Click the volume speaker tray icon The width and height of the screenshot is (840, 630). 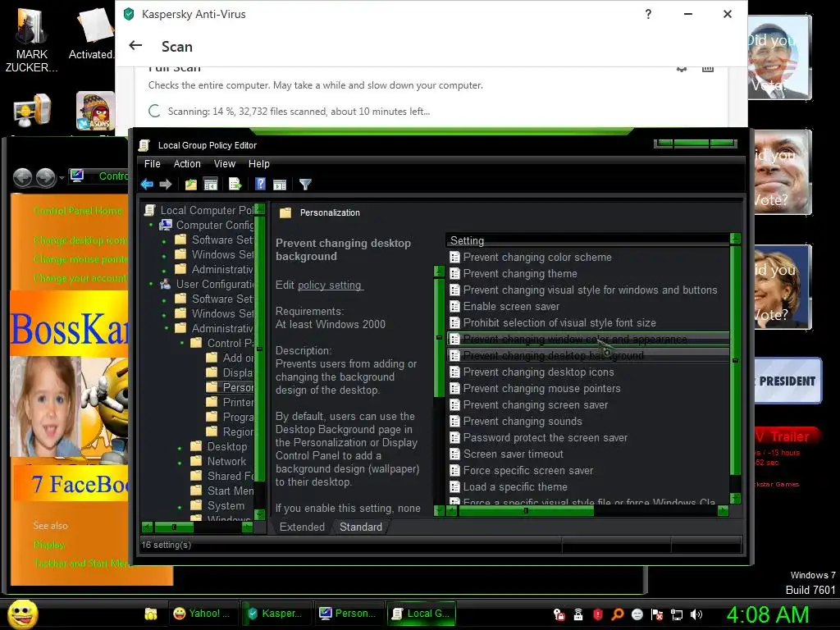696,614
